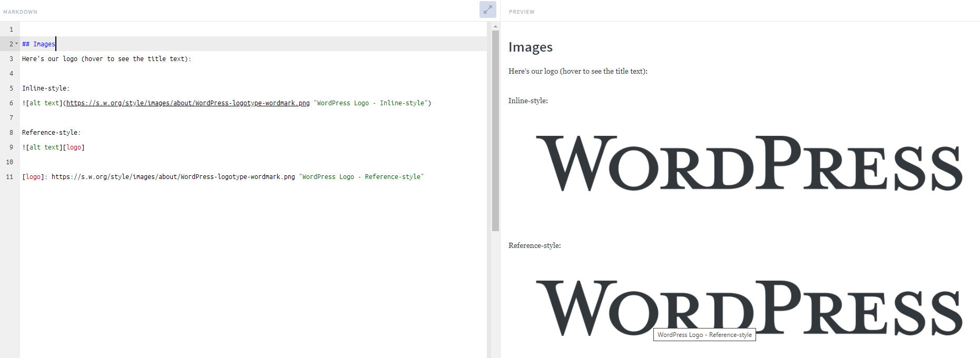
Task: Click the PREVIEW pane label
Action: pyautogui.click(x=522, y=12)
